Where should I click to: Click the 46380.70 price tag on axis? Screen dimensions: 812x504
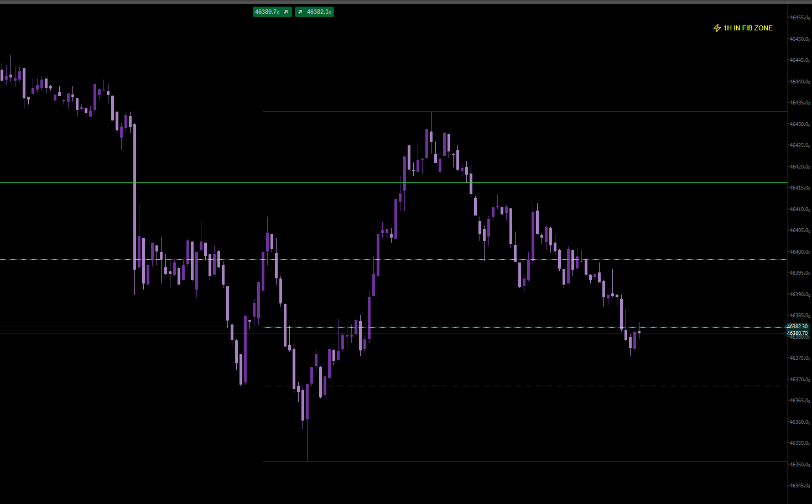(798, 333)
